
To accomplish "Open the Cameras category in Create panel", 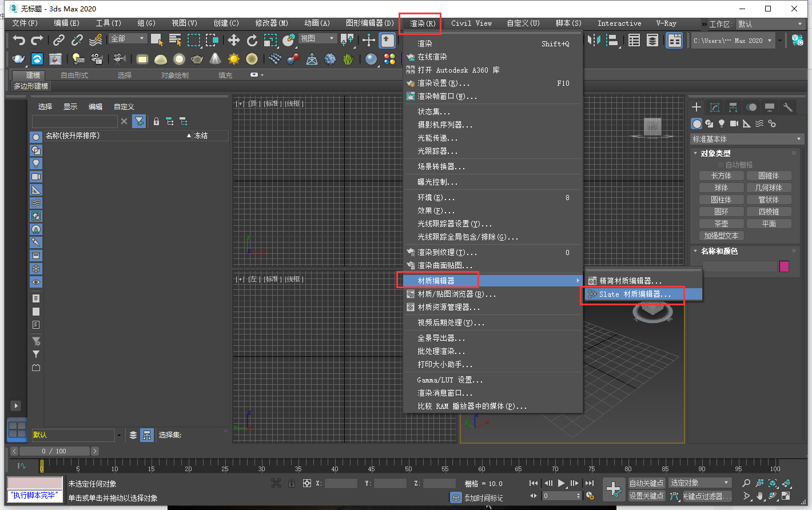I will click(x=734, y=123).
